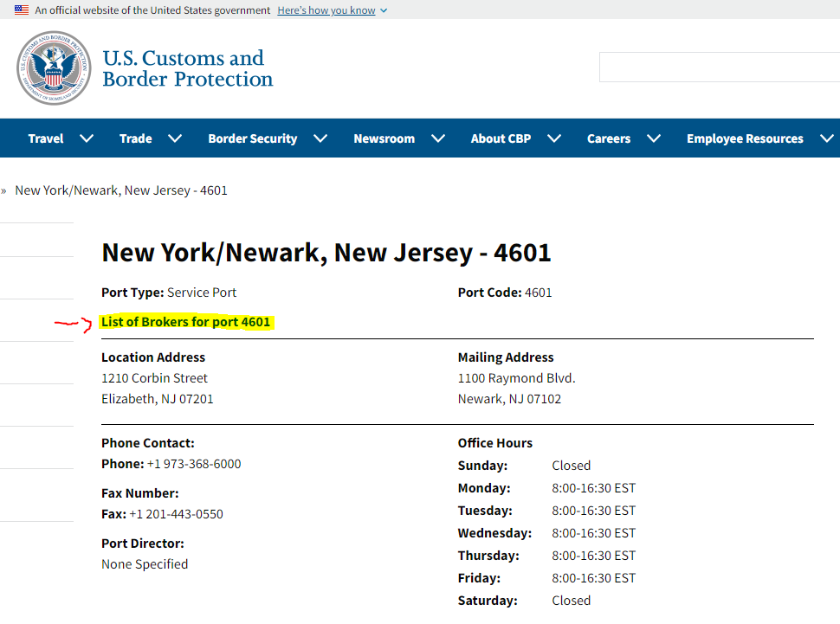Click phone number +1 973-368-6000
Viewport: 840px width, 624px height.
coord(194,464)
